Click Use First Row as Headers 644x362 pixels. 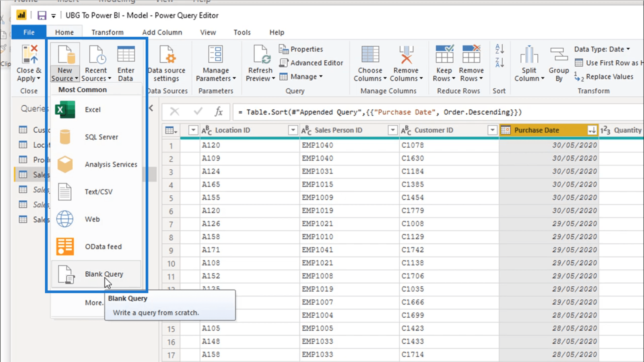tap(609, 63)
